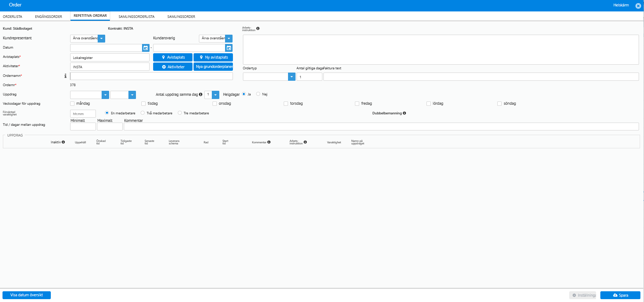The width and height of the screenshot is (644, 302).
Task: Click the Tidigaste tid column header
Action: point(126,142)
